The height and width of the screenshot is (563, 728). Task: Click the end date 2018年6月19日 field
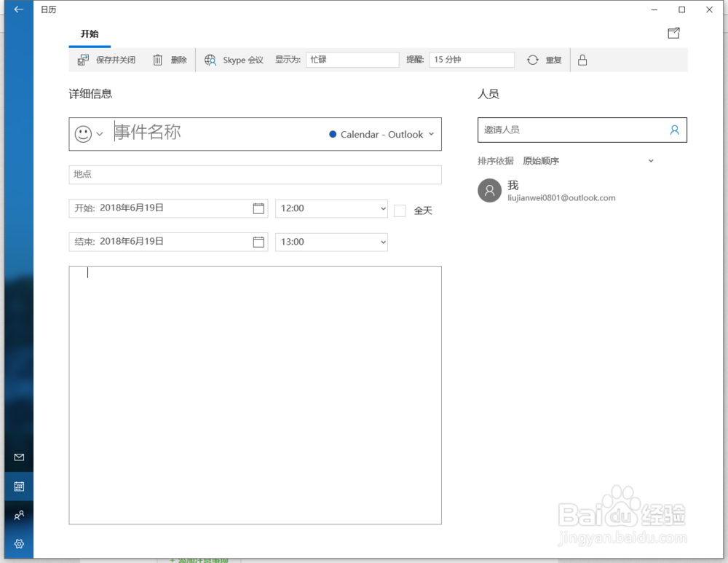(x=168, y=242)
